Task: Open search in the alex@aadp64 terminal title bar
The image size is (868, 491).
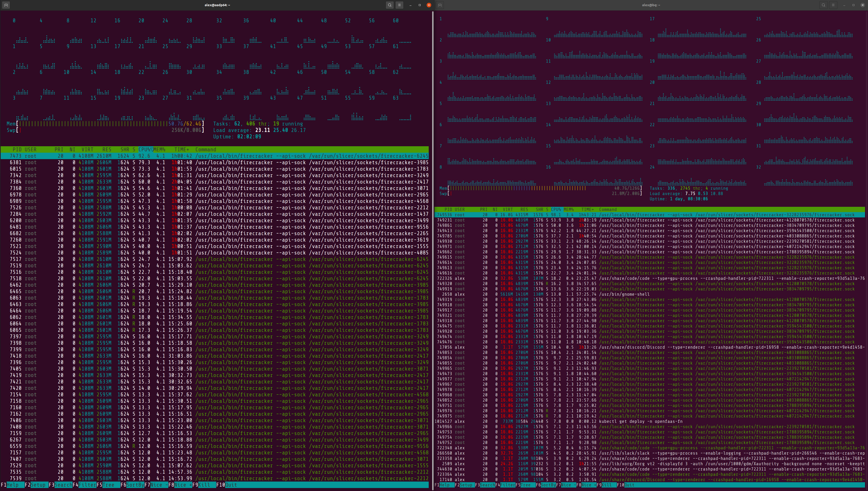Action: [x=390, y=5]
